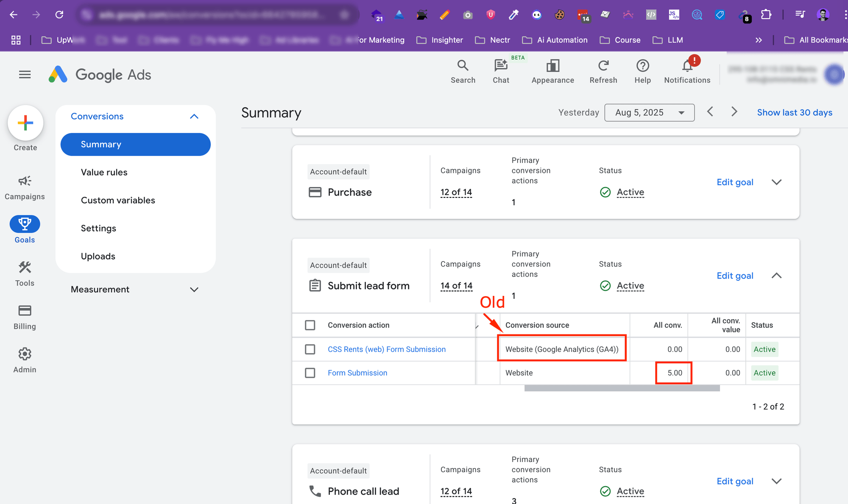Refresh the Google Ads data
This screenshot has width=848, height=504.
click(603, 71)
